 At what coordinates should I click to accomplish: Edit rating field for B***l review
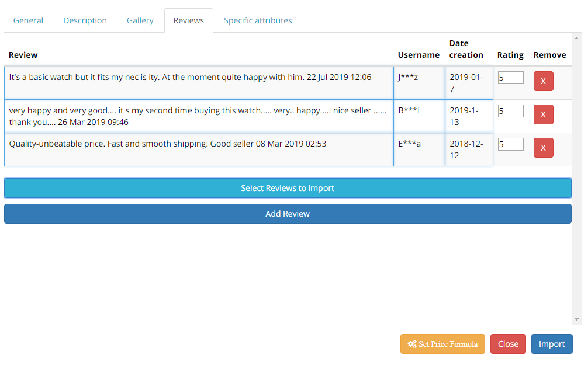[x=510, y=111]
